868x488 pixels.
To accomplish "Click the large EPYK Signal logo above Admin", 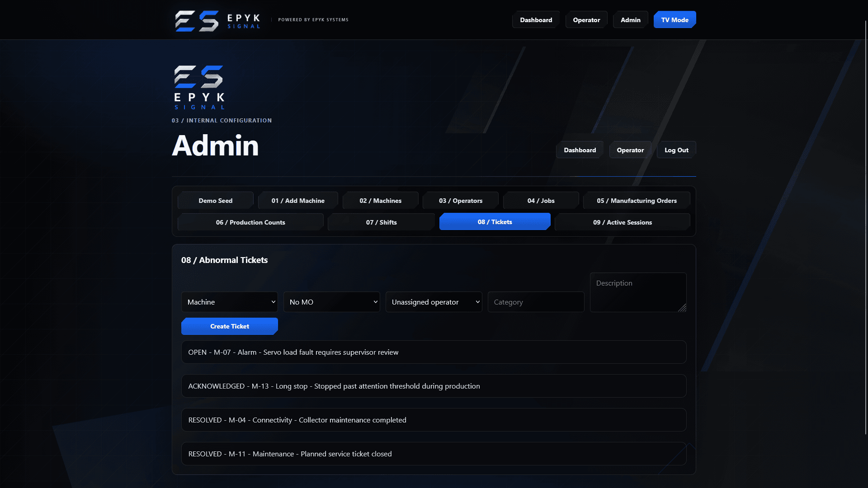I will pyautogui.click(x=199, y=88).
